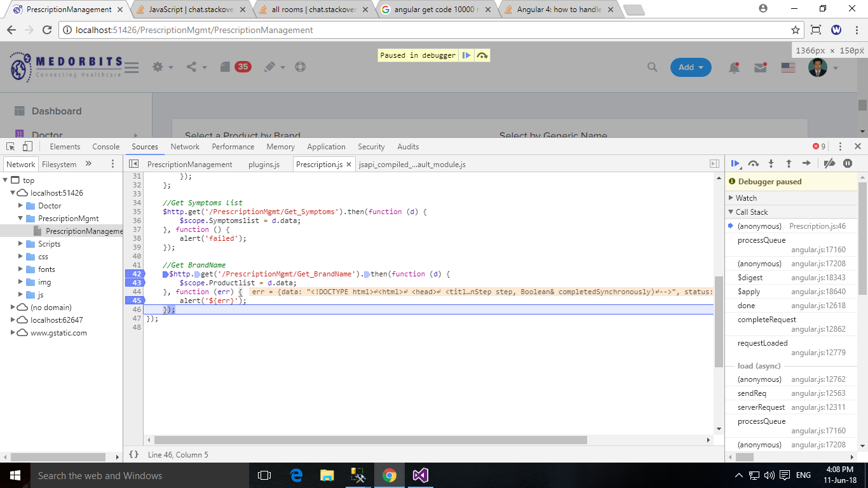The height and width of the screenshot is (488, 868).
Task: Open the jsapi_compiled default module file tab
Action: tap(412, 164)
